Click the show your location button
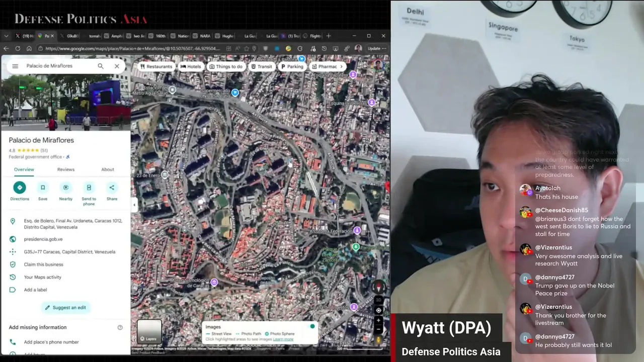This screenshot has height=362, width=644. (379, 310)
